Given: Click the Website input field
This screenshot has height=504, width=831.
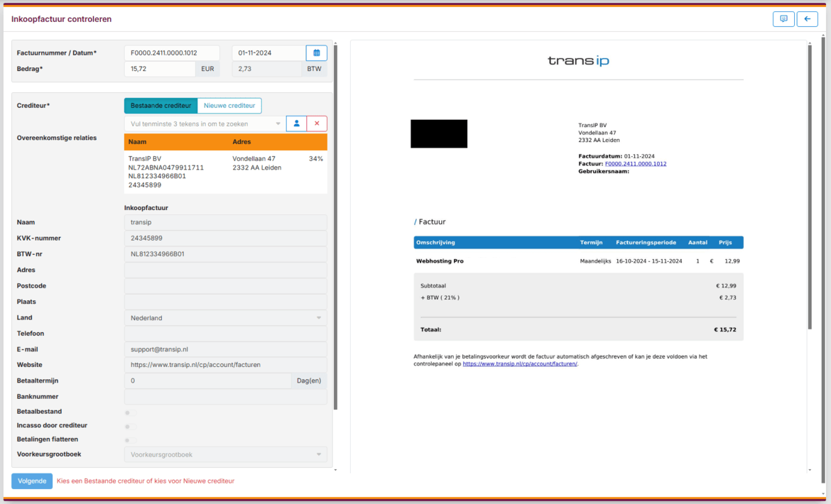Looking at the screenshot, I should coord(225,365).
